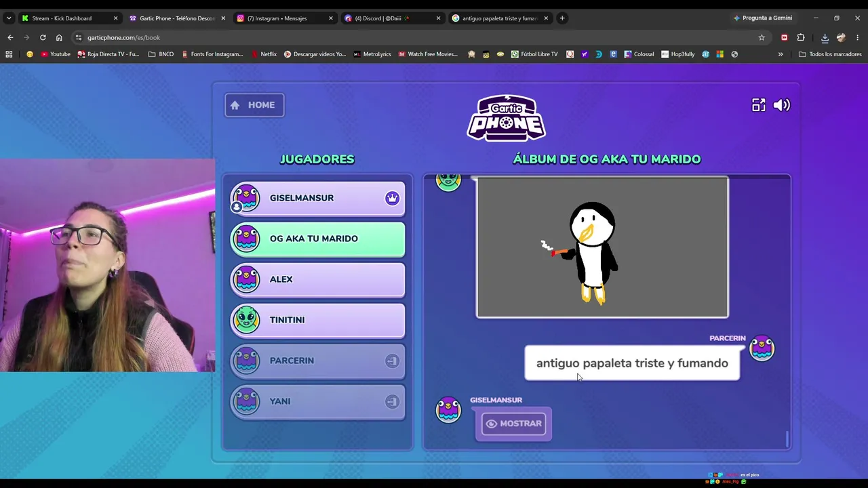This screenshot has width=868, height=488.
Task: Go back to Gartic Phone HOME
Action: 254,105
